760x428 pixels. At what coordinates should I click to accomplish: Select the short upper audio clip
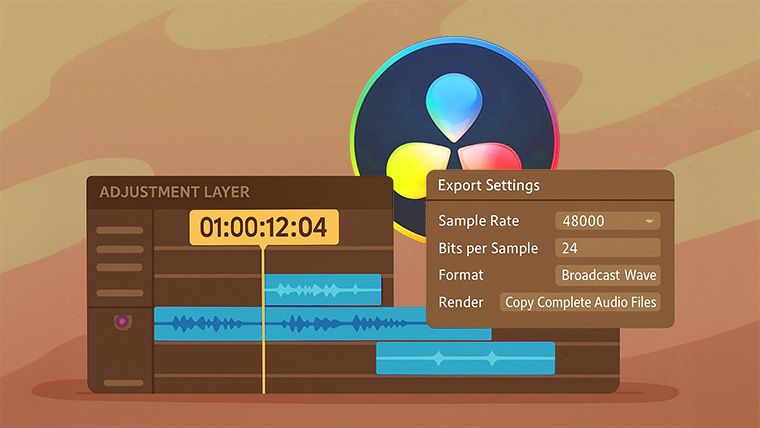click(x=323, y=290)
